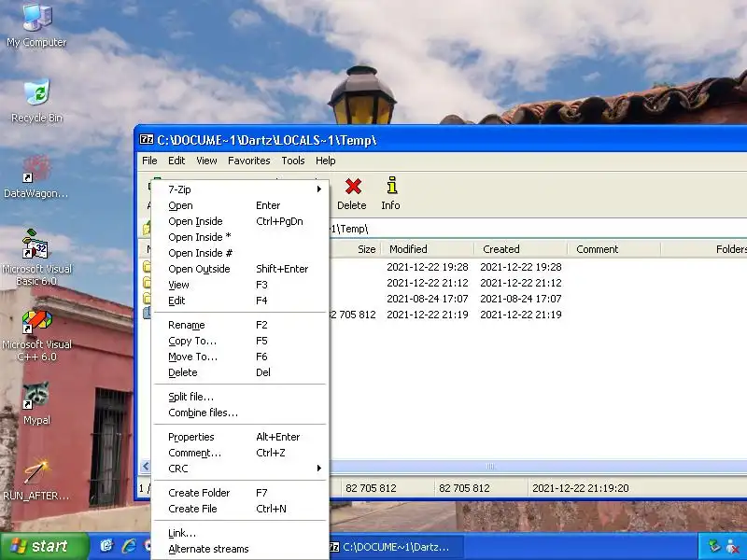Sort by the Folders column header
The width and height of the screenshot is (747, 560).
click(705, 249)
